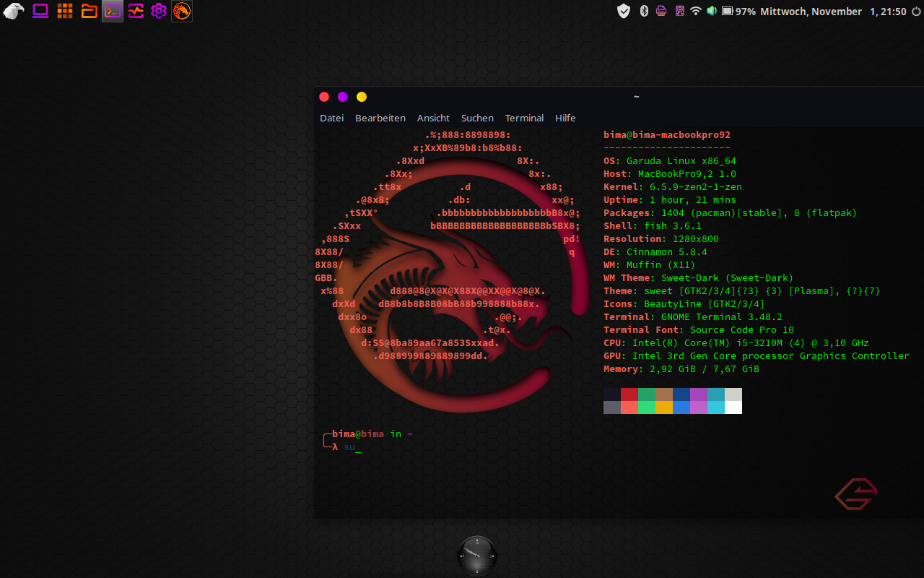Open system settings gear icon
This screenshot has height=578, width=924.
(159, 11)
